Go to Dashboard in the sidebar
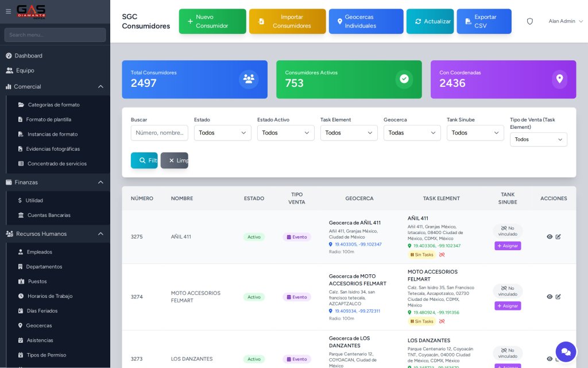 (x=28, y=56)
